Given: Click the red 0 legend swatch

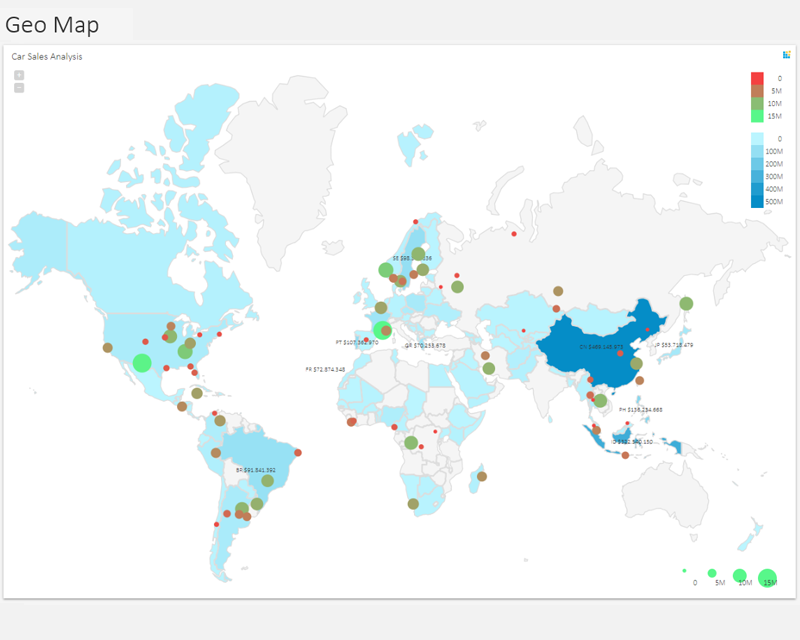Looking at the screenshot, I should click(757, 78).
